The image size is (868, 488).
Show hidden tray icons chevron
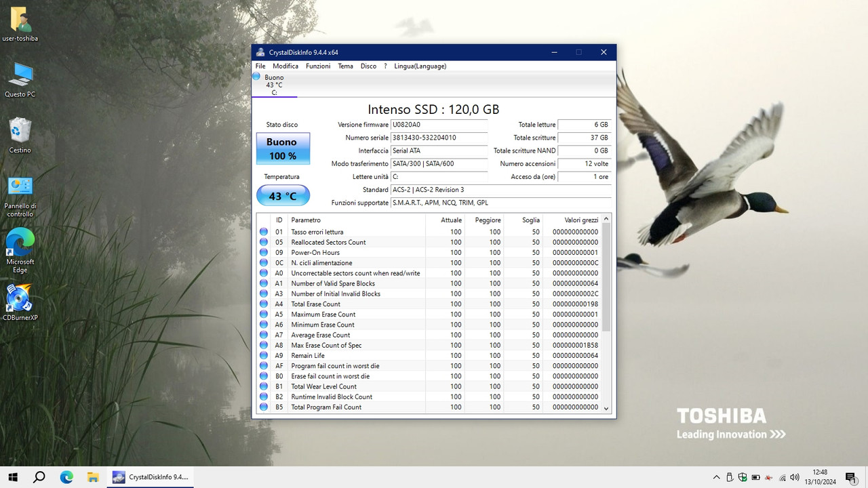(x=716, y=477)
